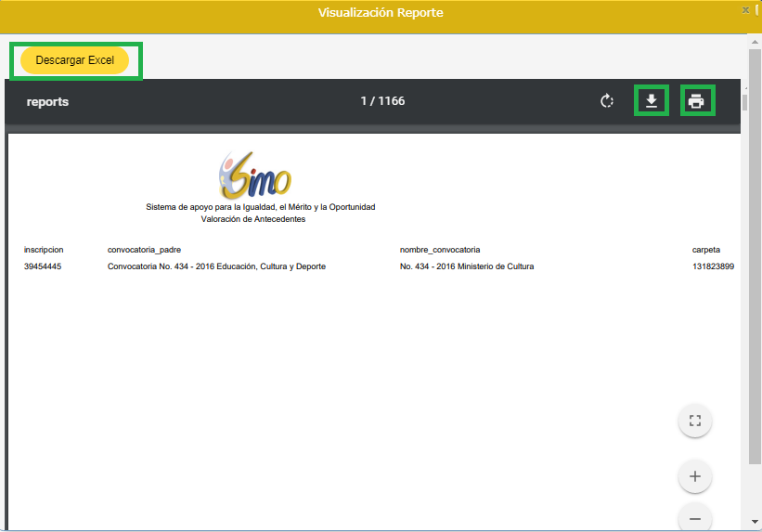Viewport: 762px width, 532px height.
Task: Click the outer scrollbar up arrow
Action: coord(756,41)
